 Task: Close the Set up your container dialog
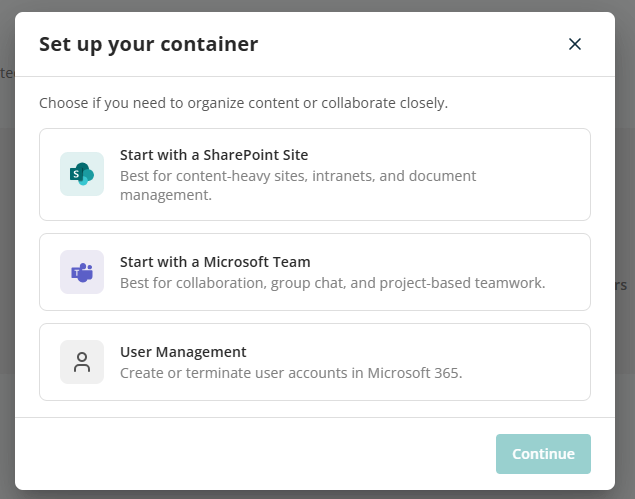pos(575,44)
